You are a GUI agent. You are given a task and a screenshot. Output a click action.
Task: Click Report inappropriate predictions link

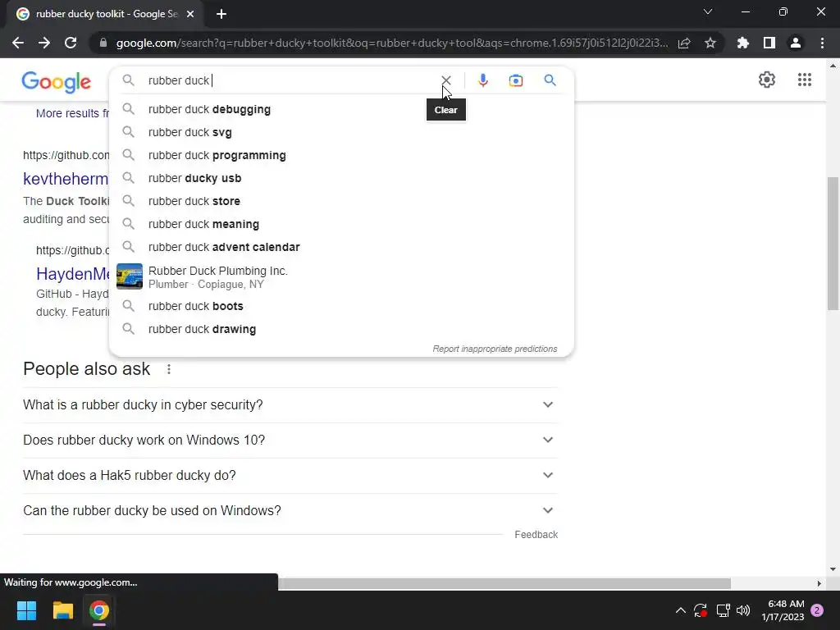coord(495,349)
